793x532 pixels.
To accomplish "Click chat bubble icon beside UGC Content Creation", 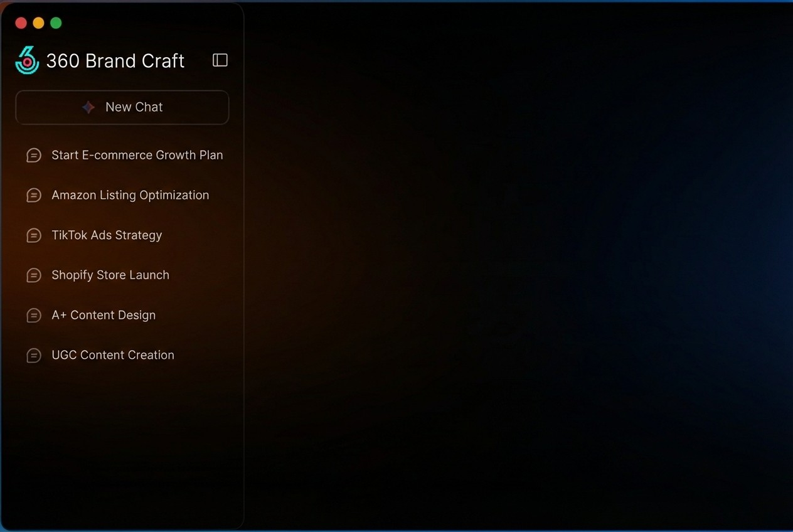I will (x=34, y=355).
